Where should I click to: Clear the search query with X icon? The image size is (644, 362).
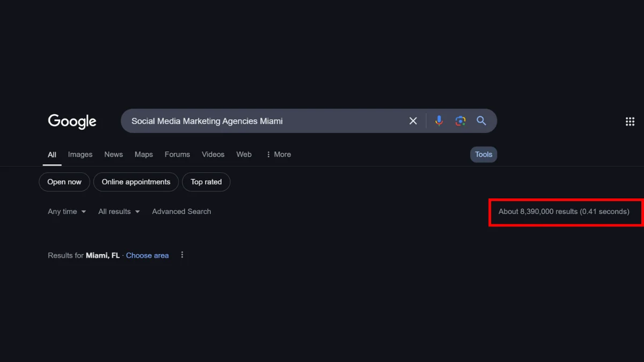[413, 121]
